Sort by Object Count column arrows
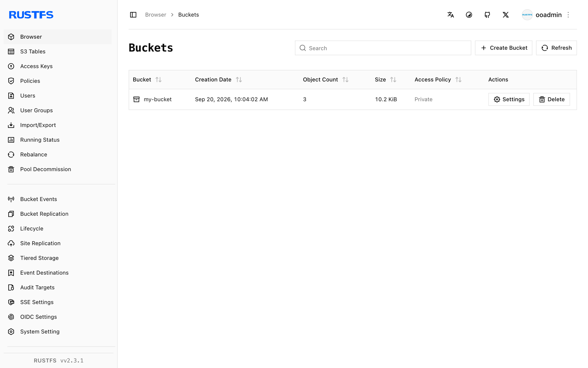This screenshot has height=368, width=588. pyautogui.click(x=345, y=79)
